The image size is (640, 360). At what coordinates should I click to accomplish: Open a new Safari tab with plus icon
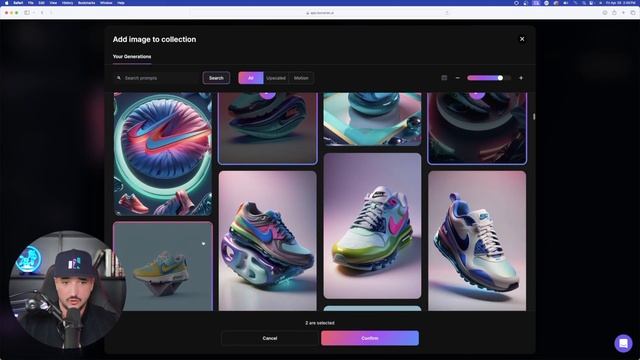pos(623,13)
